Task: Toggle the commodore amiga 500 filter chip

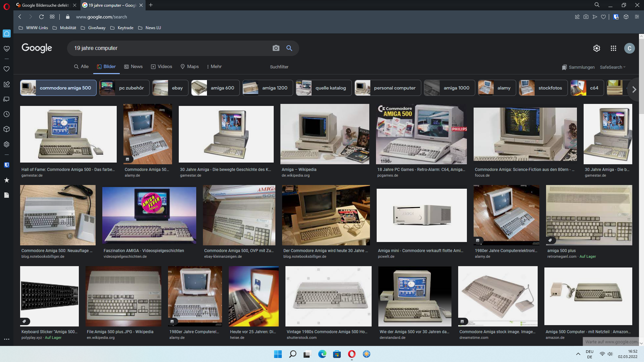Action: (x=58, y=88)
